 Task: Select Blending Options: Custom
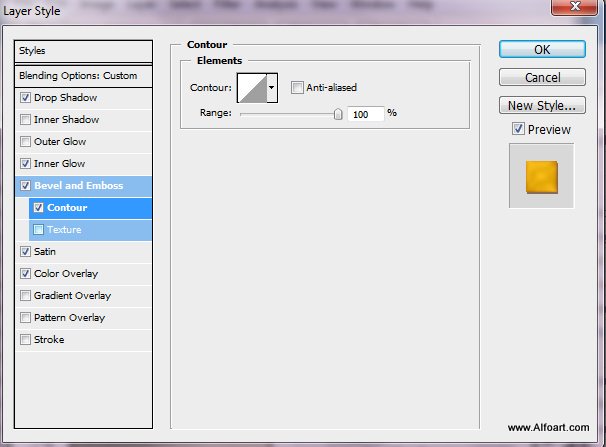(x=83, y=76)
